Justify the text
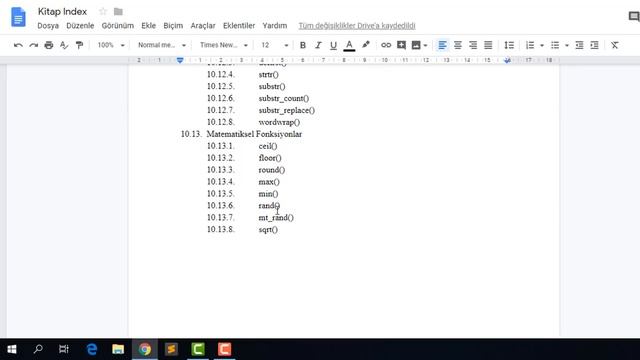This screenshot has height=360, width=640. [488, 45]
